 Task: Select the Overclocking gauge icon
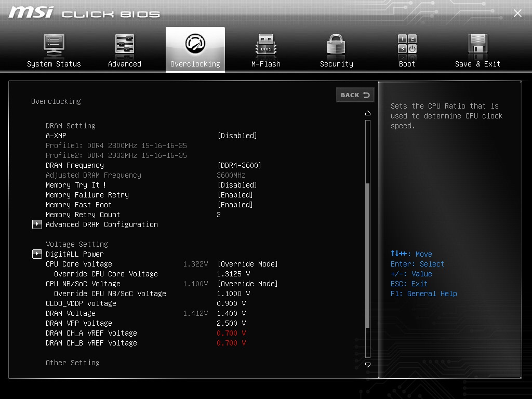[x=195, y=44]
